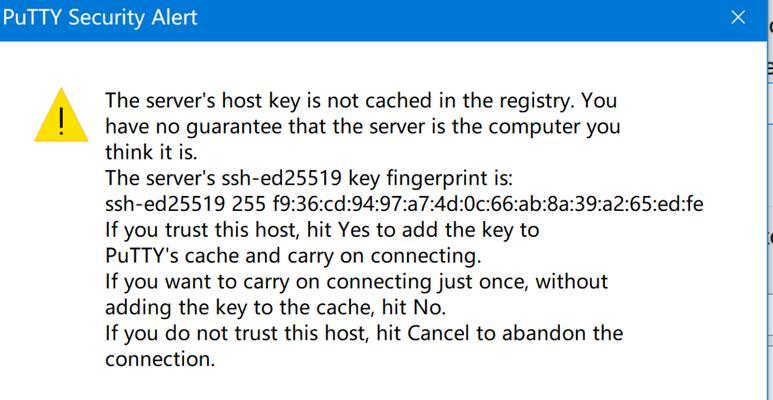Click the "connecting just once, without" line
Image resolution: width=773 pixels, height=400 pixels.
tap(356, 282)
